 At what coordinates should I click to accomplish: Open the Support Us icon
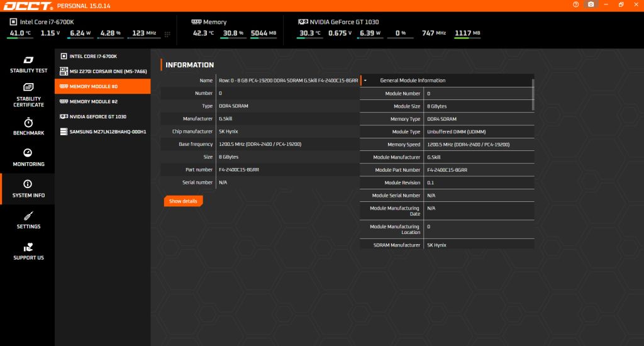tap(28, 247)
